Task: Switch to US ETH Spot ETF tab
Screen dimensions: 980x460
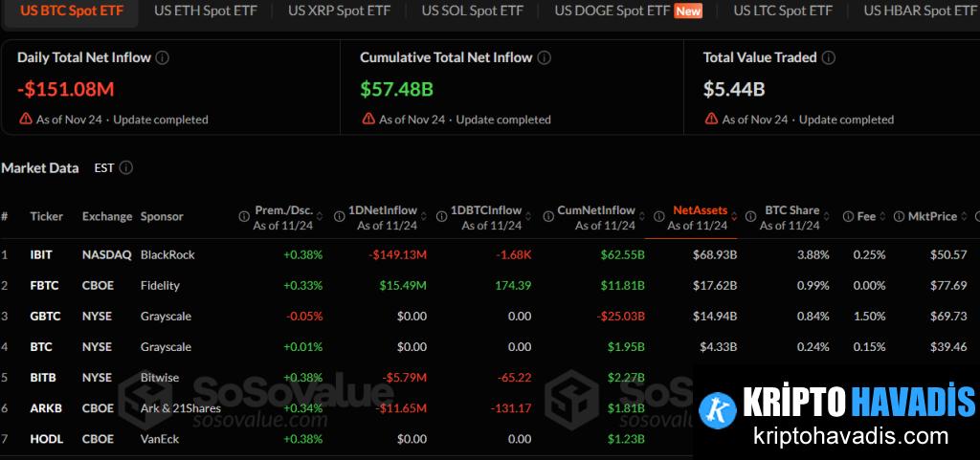Action: (205, 11)
